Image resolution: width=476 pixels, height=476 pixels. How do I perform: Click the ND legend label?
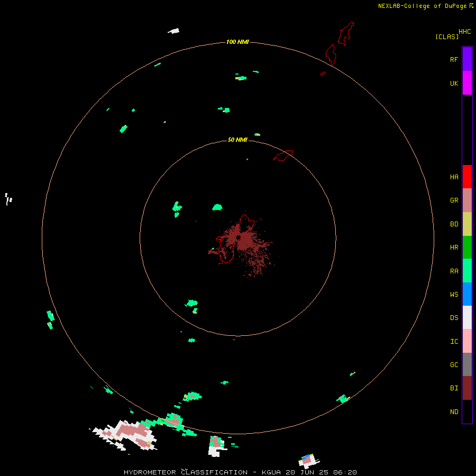pos(454,412)
